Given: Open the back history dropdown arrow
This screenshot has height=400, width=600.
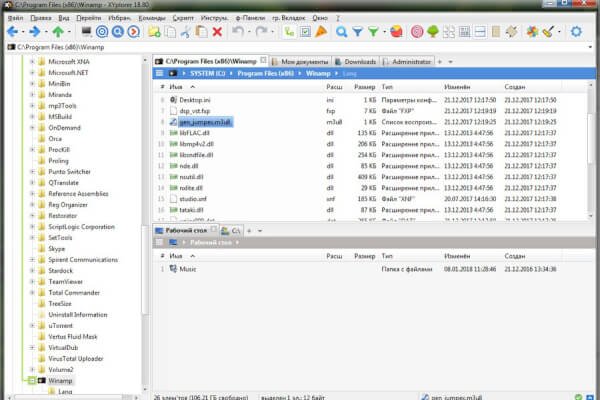Looking at the screenshot, I should [23, 32].
